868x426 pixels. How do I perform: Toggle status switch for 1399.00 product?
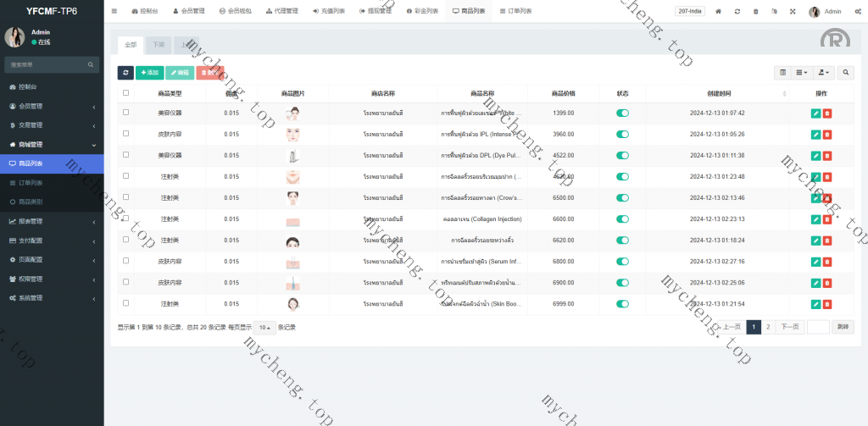[x=622, y=113]
